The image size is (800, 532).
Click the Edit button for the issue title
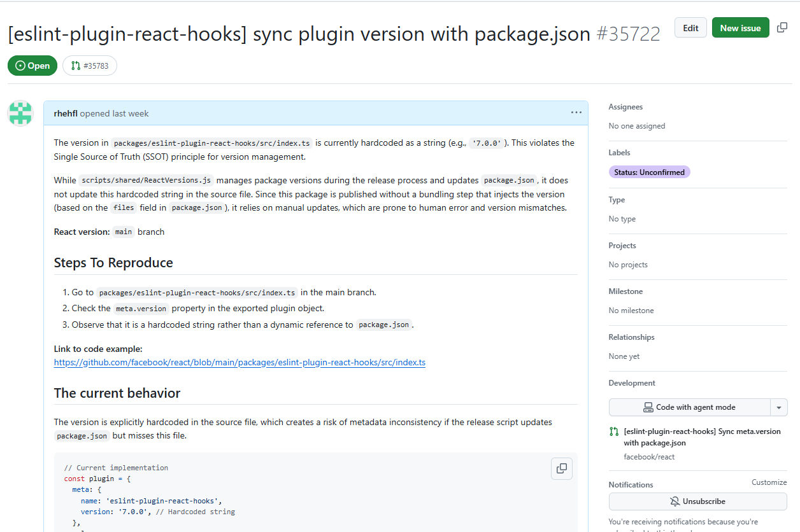coord(690,28)
